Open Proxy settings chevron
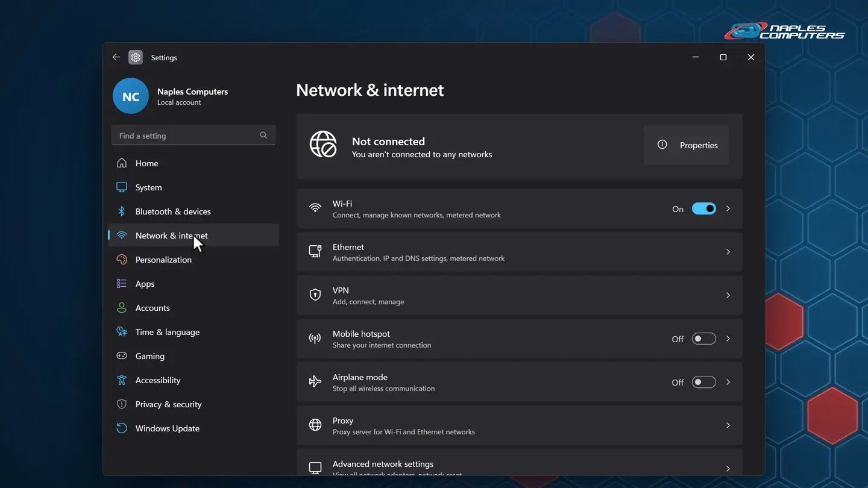Image resolution: width=868 pixels, height=488 pixels. [x=728, y=425]
